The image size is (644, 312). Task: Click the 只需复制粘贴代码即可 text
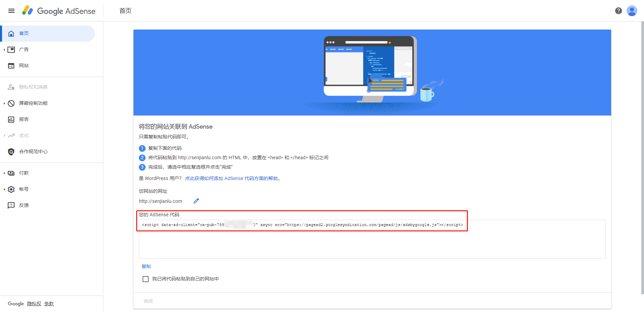point(165,137)
